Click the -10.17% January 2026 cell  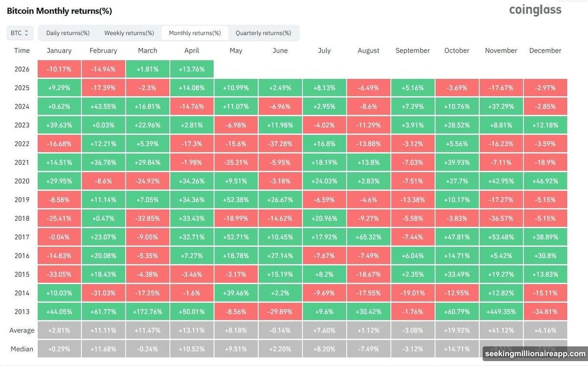click(59, 69)
